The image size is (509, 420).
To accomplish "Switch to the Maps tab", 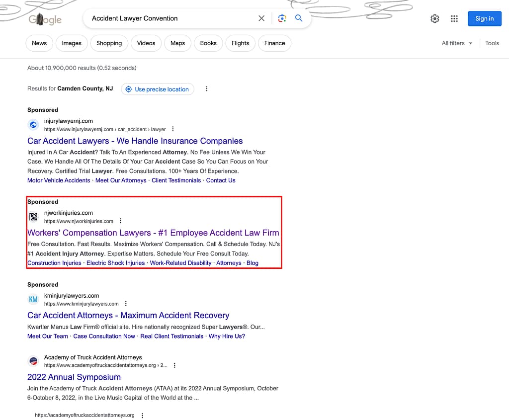I will [177, 43].
